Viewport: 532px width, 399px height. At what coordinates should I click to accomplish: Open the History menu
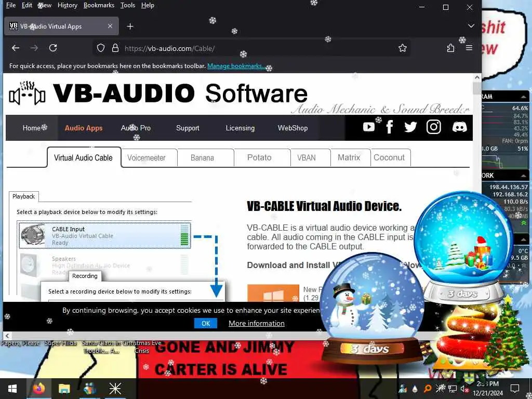point(67,5)
